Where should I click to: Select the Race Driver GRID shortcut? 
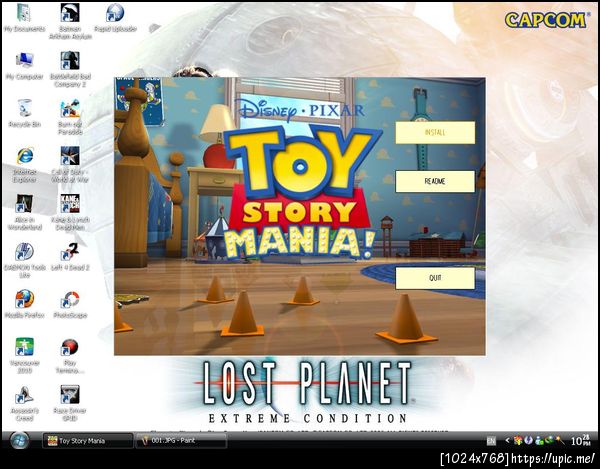tap(70, 402)
